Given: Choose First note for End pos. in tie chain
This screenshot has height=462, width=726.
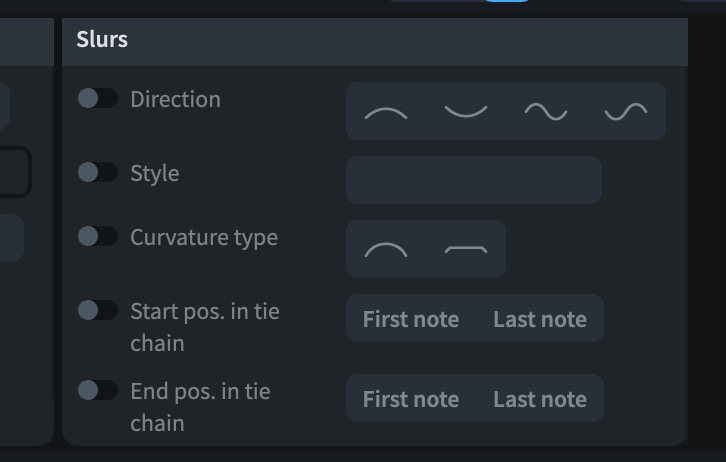Looking at the screenshot, I should (411, 399).
